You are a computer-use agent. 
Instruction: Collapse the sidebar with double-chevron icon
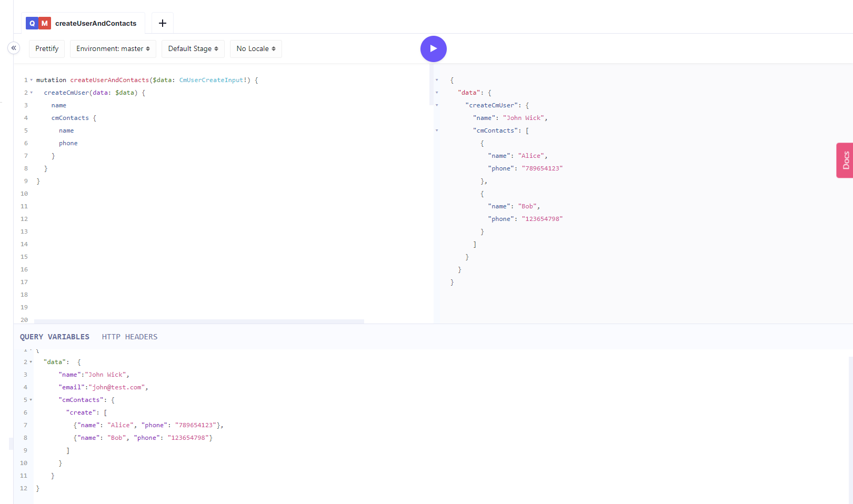(x=14, y=48)
